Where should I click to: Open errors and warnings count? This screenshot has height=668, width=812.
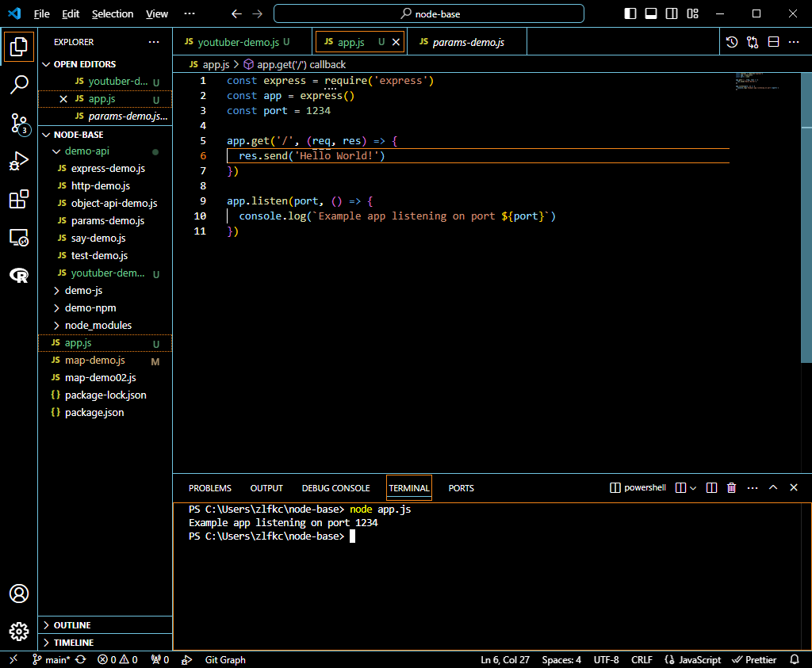117,659
